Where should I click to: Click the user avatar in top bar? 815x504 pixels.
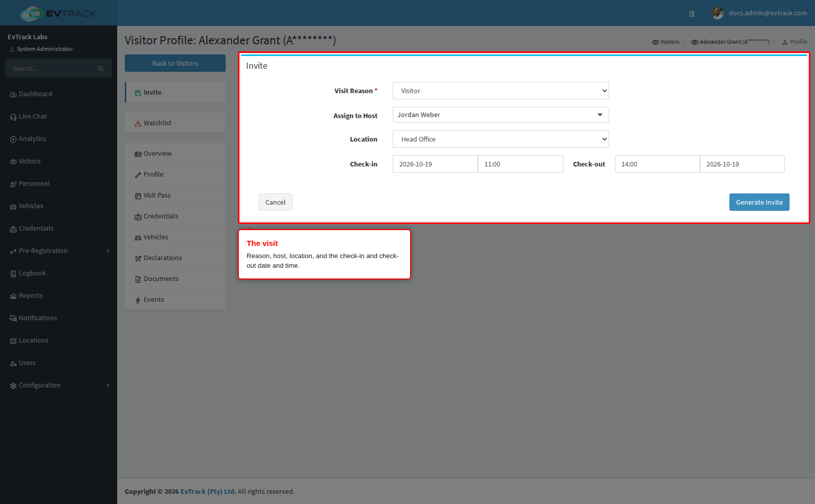click(x=718, y=13)
